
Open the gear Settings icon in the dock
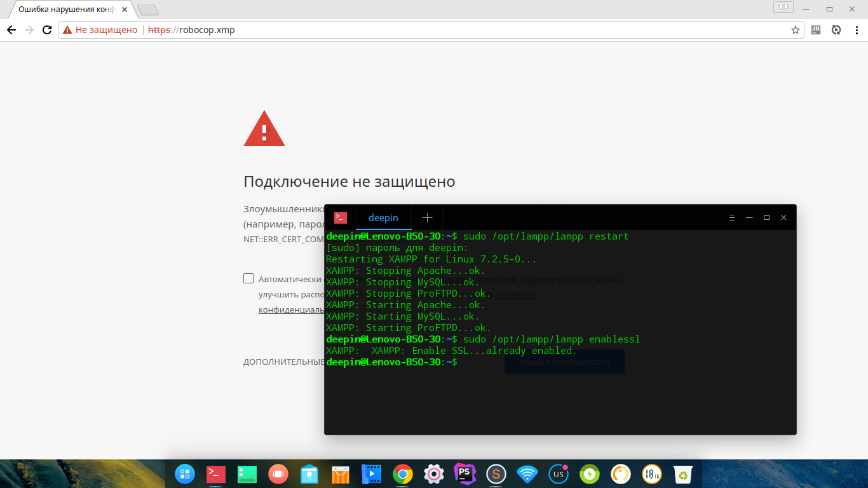434,473
